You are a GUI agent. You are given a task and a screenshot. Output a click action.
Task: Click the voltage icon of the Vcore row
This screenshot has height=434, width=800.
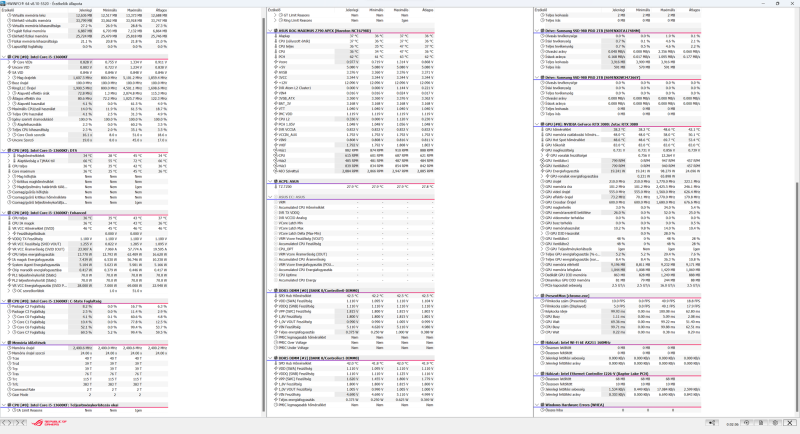click(x=276, y=62)
